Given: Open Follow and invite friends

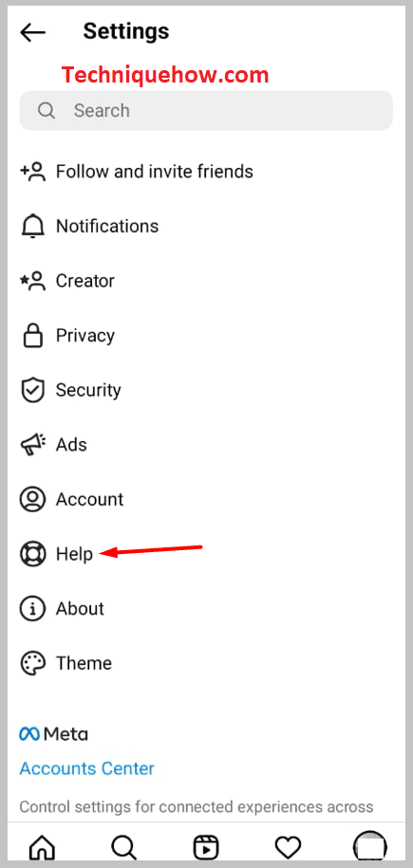Looking at the screenshot, I should point(206,172).
